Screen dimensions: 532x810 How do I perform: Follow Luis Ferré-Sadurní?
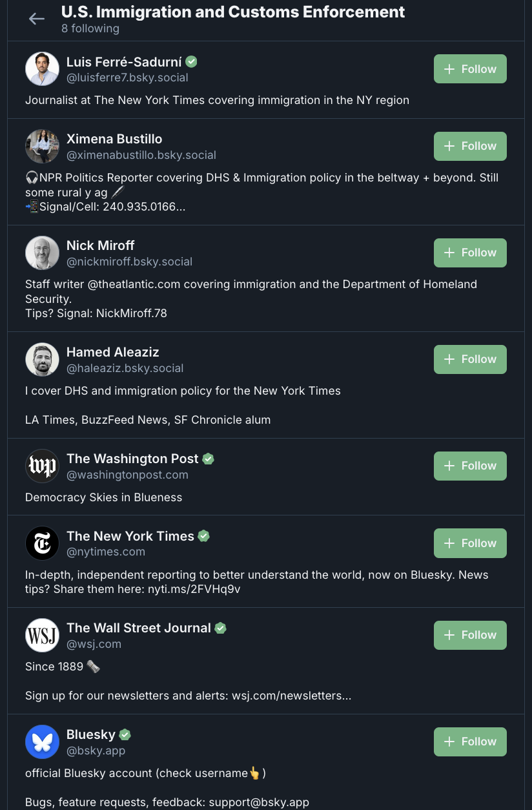point(470,69)
